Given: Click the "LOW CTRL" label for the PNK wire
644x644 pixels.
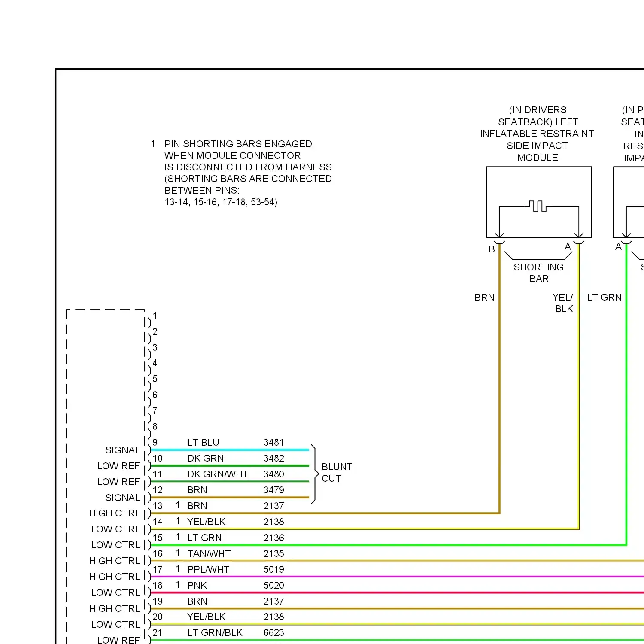Looking at the screenshot, I should (115, 592).
